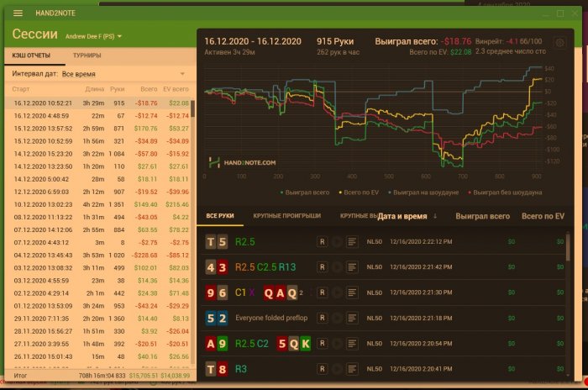Click play icon in 52 hand row

coord(337,318)
